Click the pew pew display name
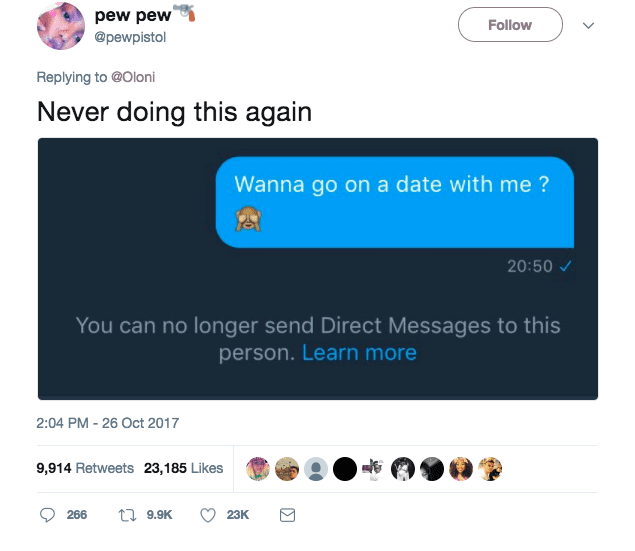 (x=133, y=15)
